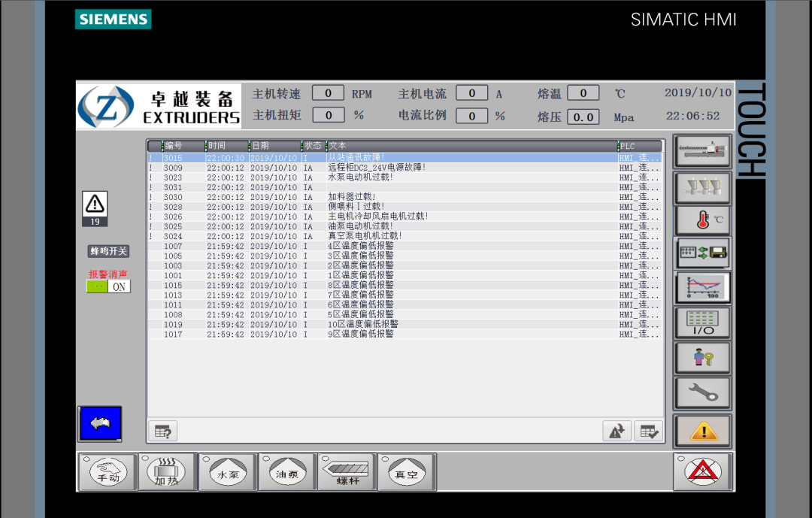Toggle the 加热 heating button
812x518 pixels.
click(167, 472)
